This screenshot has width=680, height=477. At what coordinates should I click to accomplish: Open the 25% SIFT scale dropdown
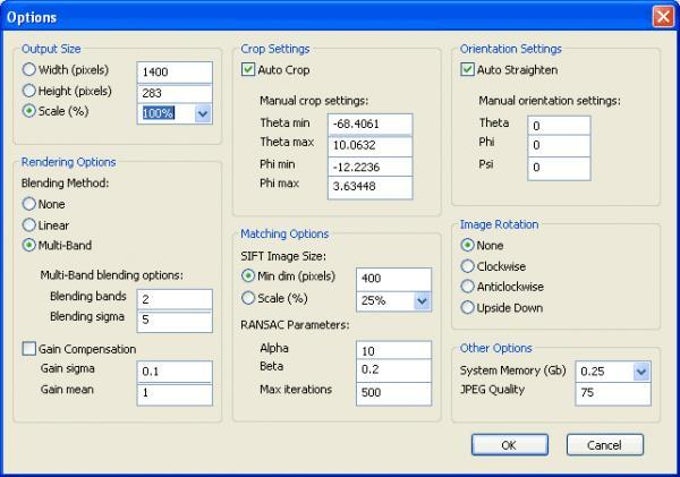[422, 301]
